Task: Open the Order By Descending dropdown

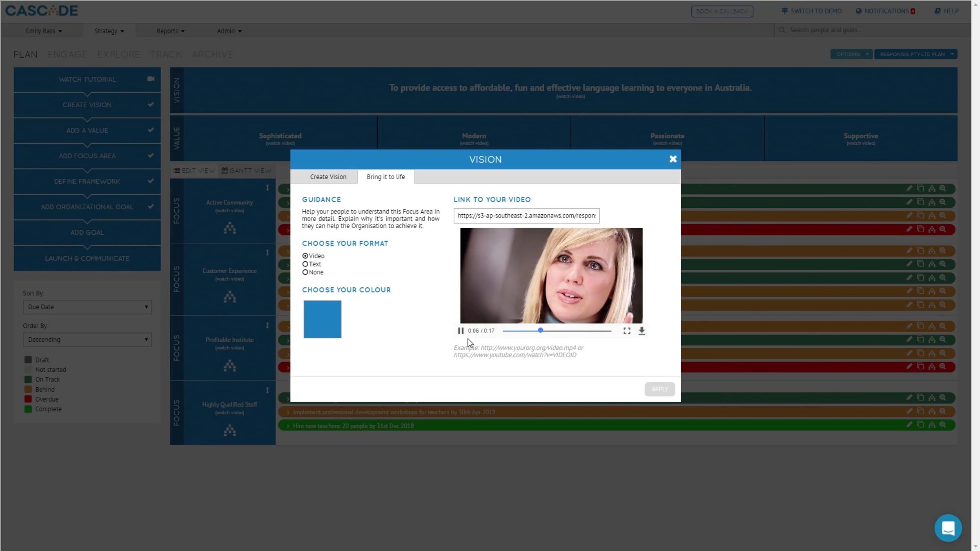Action: click(x=87, y=340)
